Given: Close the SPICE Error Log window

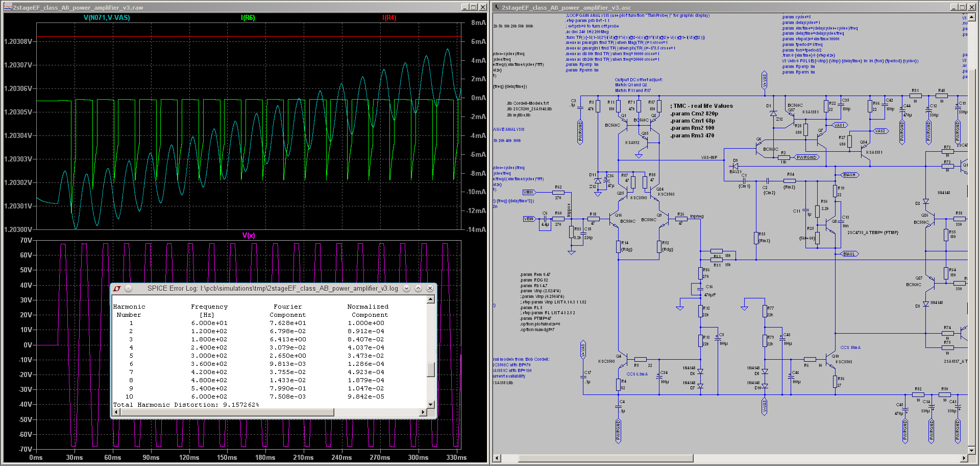Looking at the screenshot, I should [430, 289].
